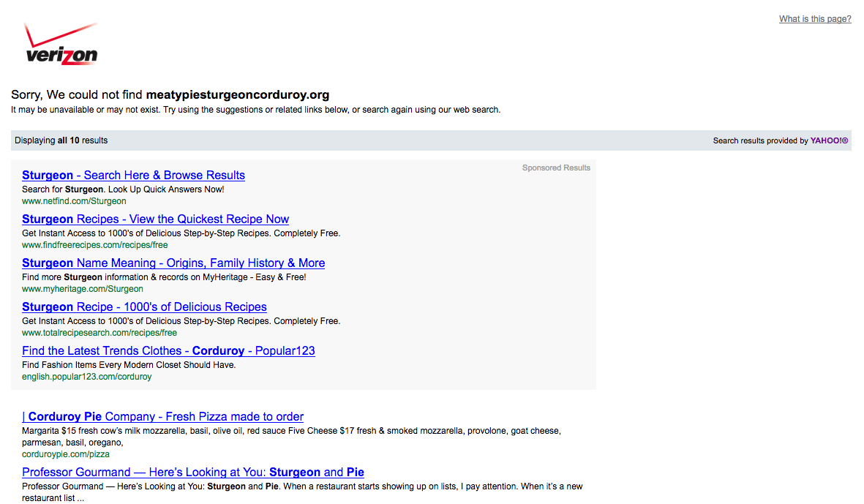Open "Sturgeon Recipes - View the Quickest Recipe Now"

(x=155, y=219)
